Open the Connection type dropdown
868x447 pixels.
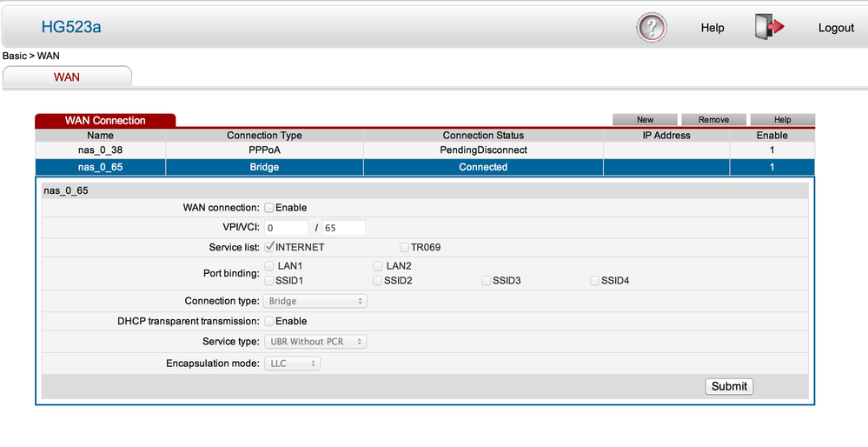coord(315,301)
